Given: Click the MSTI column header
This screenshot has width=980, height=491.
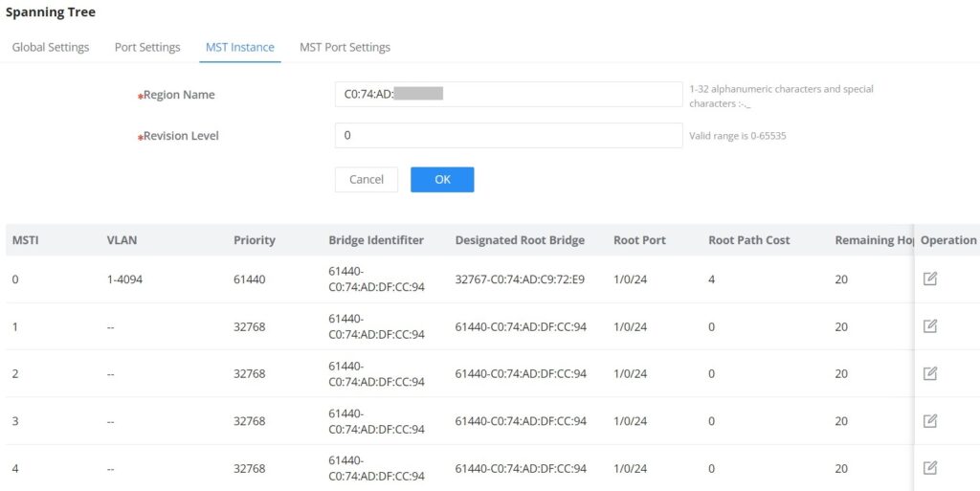Looking at the screenshot, I should (x=26, y=240).
